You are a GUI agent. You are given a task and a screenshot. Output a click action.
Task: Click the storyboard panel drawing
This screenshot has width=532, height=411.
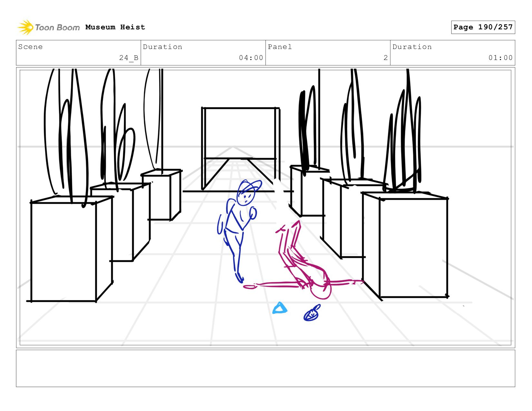point(266,208)
